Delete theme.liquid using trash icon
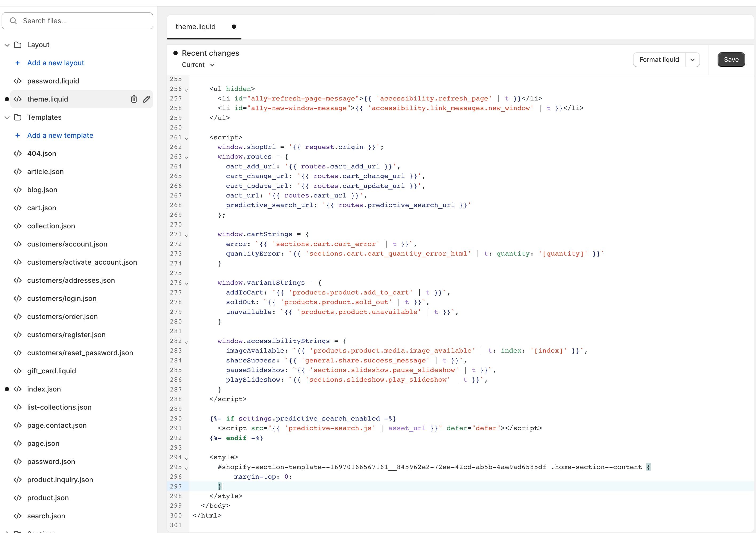Image resolution: width=756 pixels, height=533 pixels. tap(134, 99)
